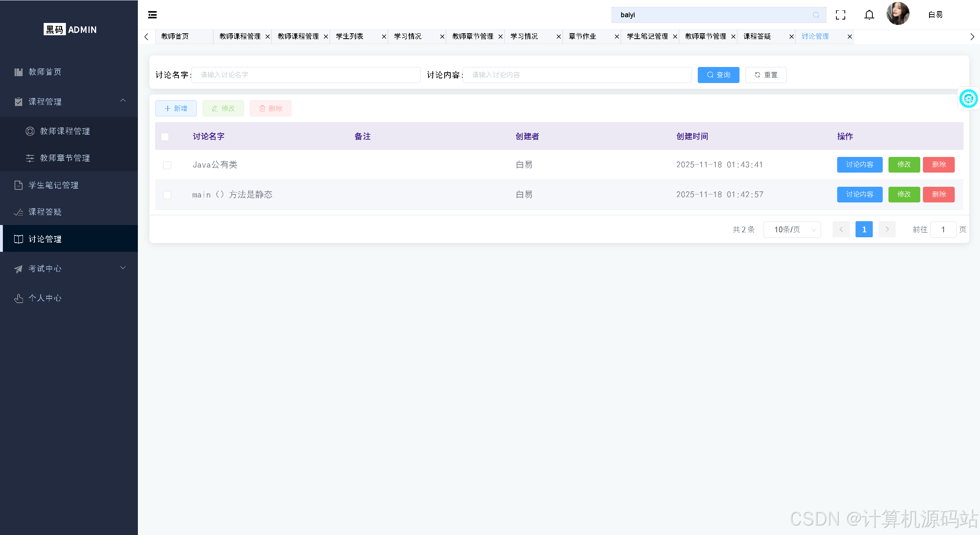The width and height of the screenshot is (980, 535).
Task: Open the notification bell
Action: pos(869,15)
